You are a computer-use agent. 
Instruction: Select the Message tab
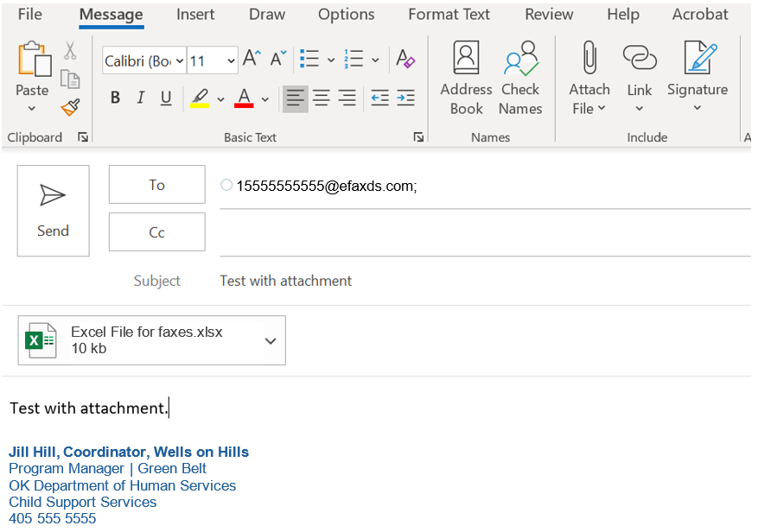tap(111, 15)
